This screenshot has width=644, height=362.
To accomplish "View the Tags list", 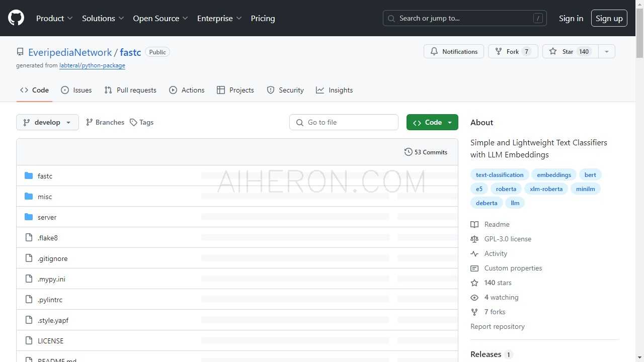I will point(141,123).
